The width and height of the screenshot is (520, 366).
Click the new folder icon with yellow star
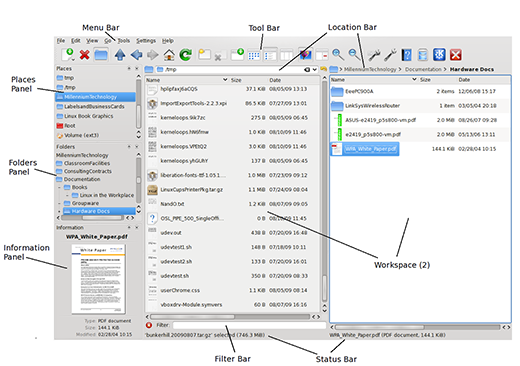(x=204, y=54)
